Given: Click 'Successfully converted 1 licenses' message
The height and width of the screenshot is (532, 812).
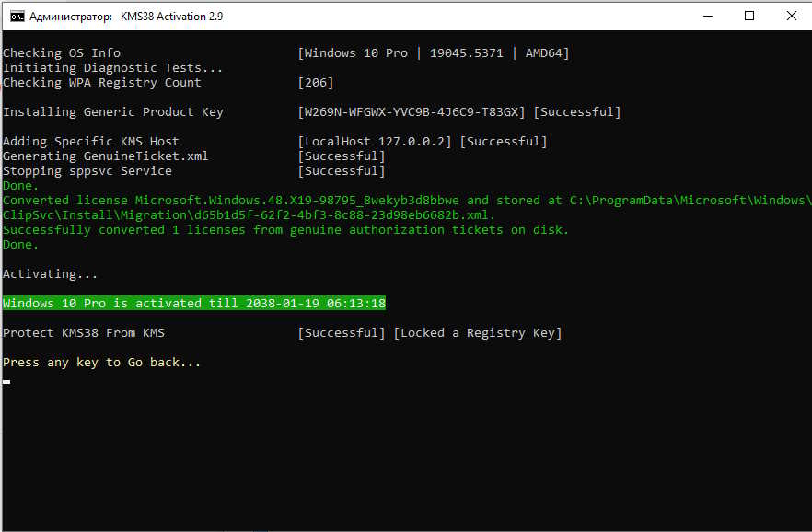Looking at the screenshot, I should point(285,230).
